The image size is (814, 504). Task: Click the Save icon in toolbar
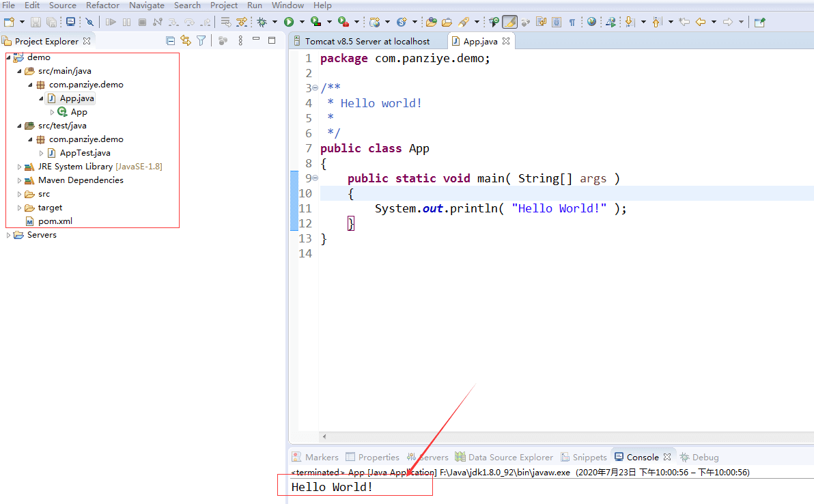pos(36,22)
